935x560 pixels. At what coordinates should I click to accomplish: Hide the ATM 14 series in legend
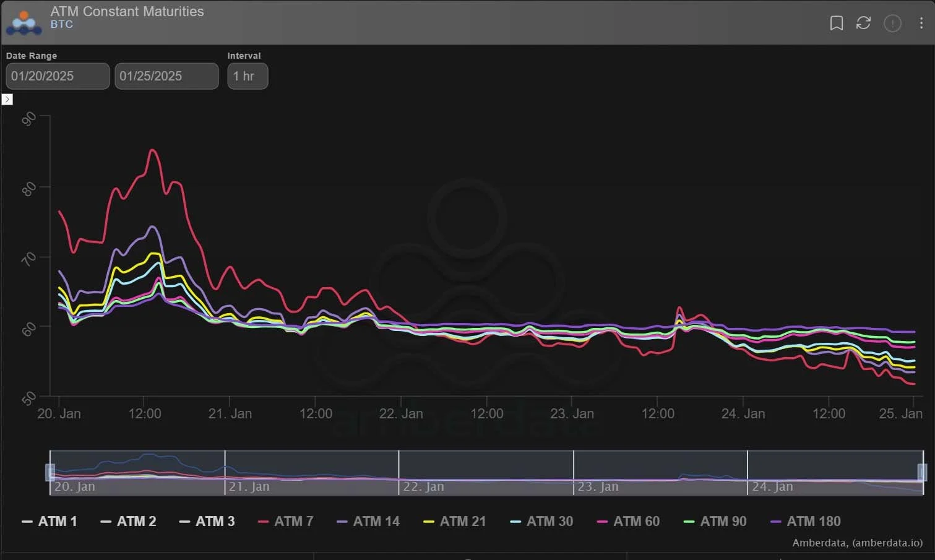pyautogui.click(x=368, y=522)
